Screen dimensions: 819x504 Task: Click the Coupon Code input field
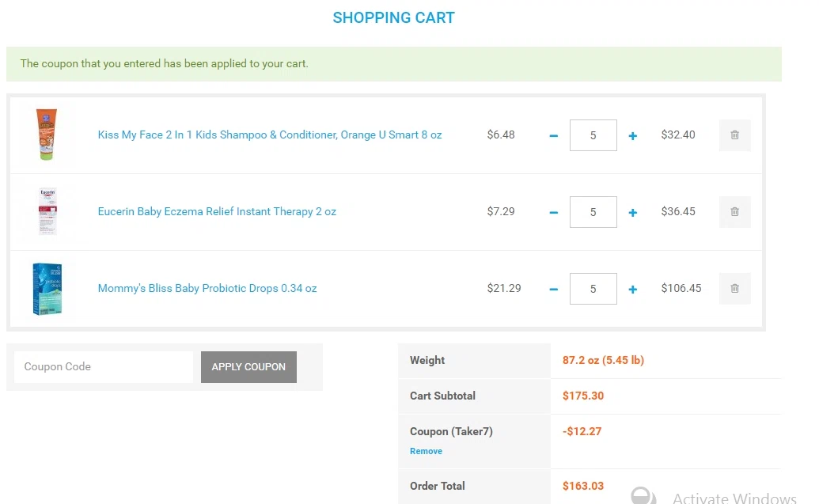(x=104, y=366)
